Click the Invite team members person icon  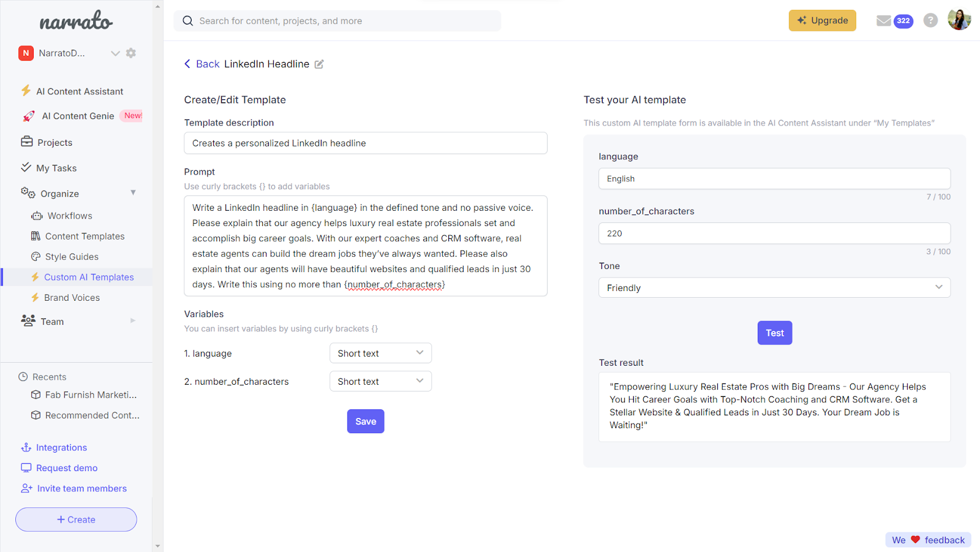pyautogui.click(x=26, y=488)
